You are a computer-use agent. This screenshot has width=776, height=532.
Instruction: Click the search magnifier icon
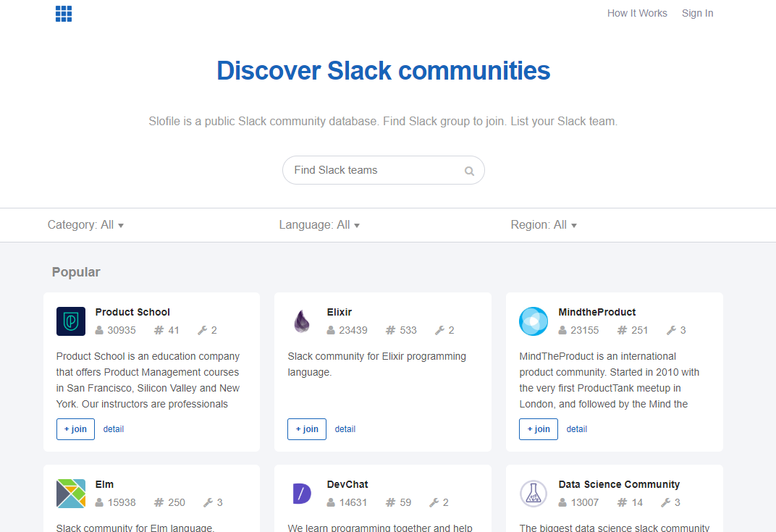pos(469,172)
